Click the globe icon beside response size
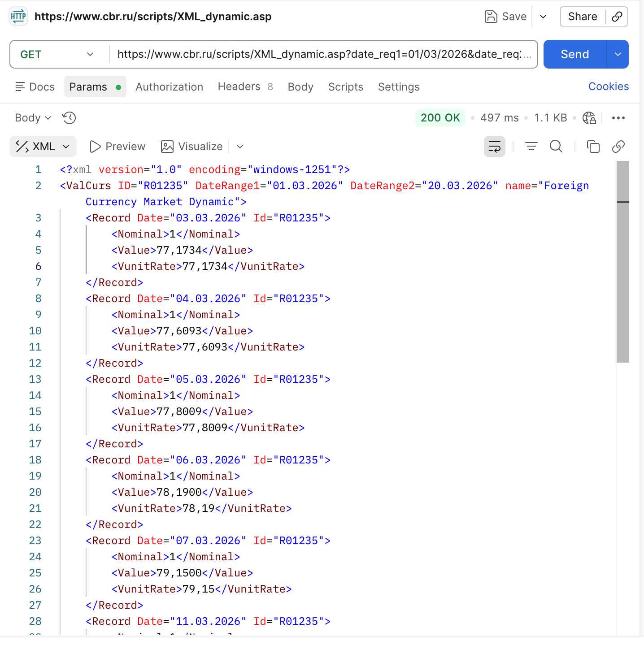The width and height of the screenshot is (644, 658). coord(589,118)
